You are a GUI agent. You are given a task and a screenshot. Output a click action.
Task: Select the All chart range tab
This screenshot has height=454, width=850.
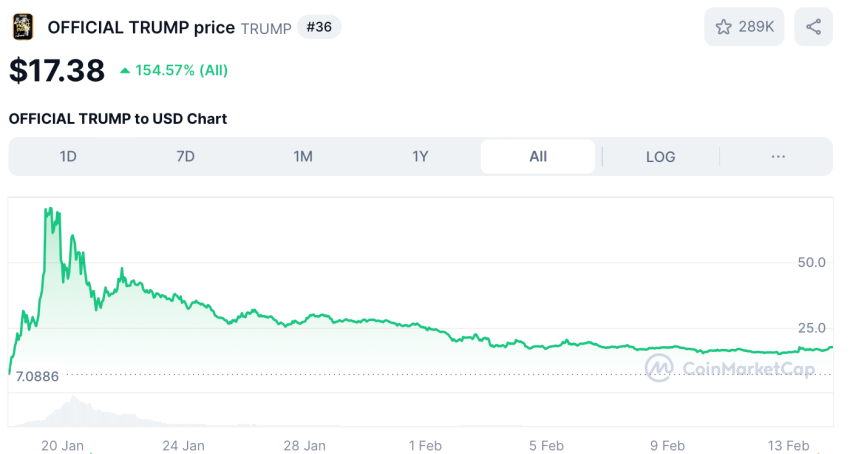point(538,157)
